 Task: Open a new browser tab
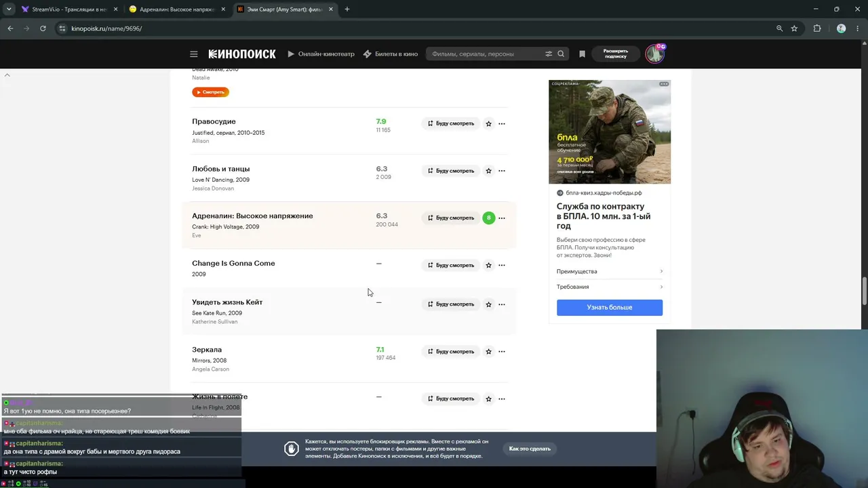347,9
